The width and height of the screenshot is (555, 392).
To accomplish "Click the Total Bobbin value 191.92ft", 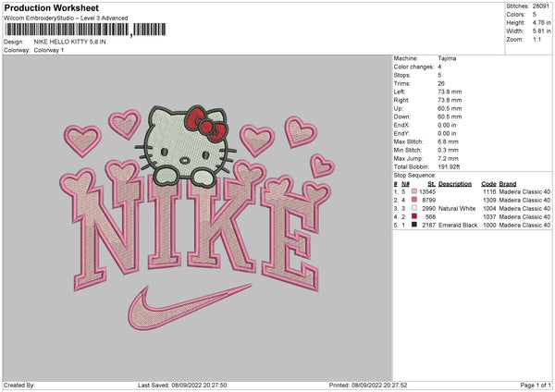I will [x=449, y=167].
